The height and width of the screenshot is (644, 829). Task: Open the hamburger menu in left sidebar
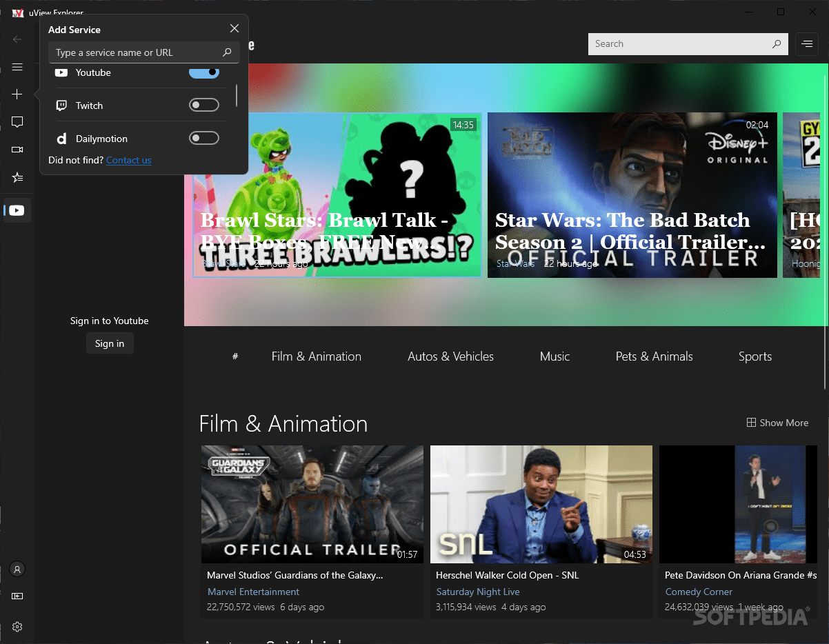[x=17, y=67]
